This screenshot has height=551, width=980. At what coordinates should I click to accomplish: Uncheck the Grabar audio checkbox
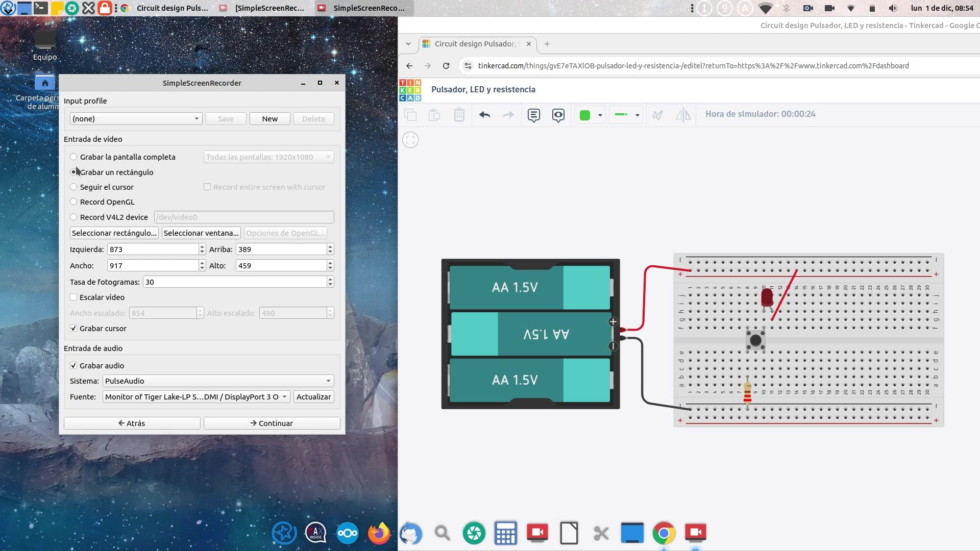[73, 366]
